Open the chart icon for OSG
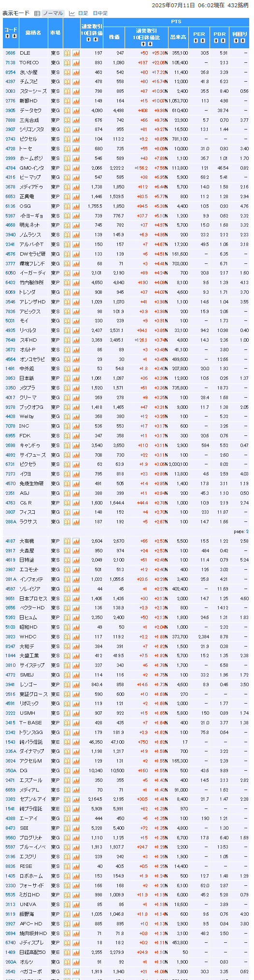This screenshot has height=980, width=254. pyautogui.click(x=76, y=206)
